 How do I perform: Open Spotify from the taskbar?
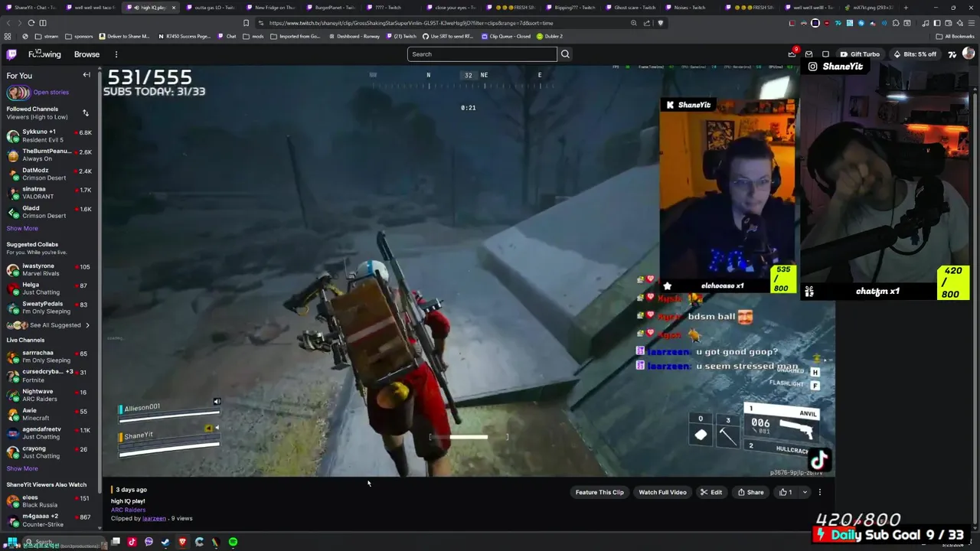point(233,542)
